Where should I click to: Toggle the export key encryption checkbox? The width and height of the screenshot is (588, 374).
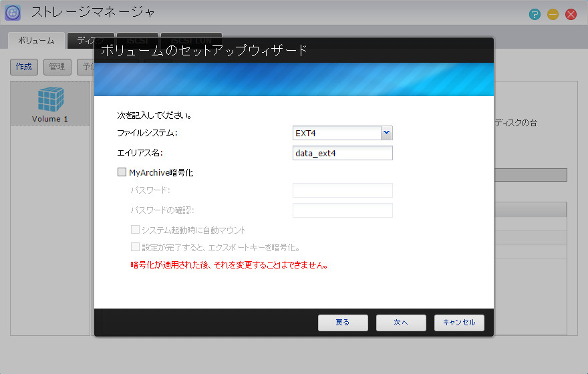tap(135, 246)
